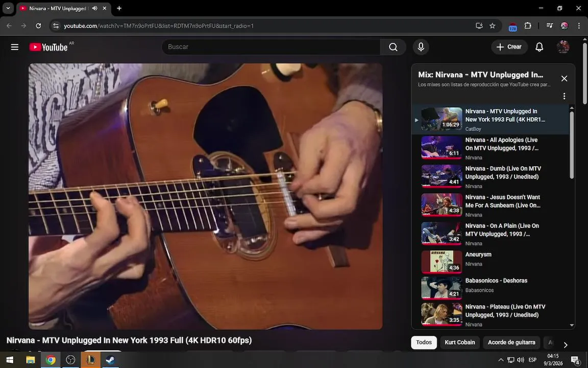The height and width of the screenshot is (368, 588).
Task: Reload the current page
Action: tap(38, 26)
